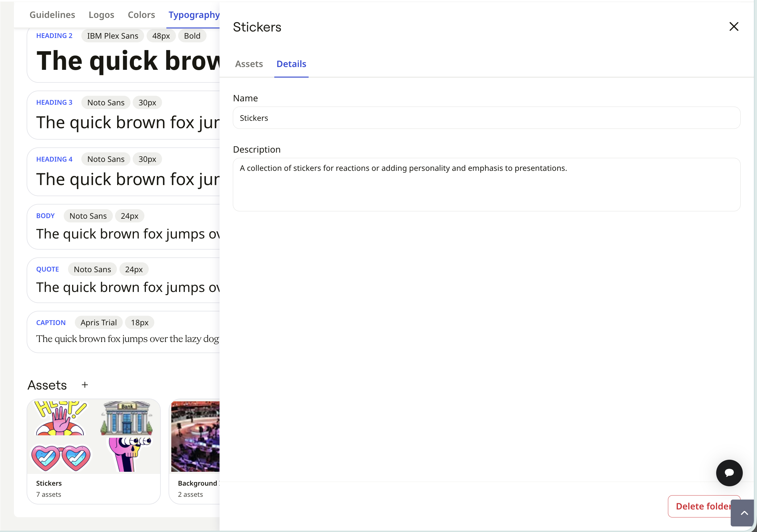The width and height of the screenshot is (757, 532).
Task: Click the Bank building sticker thumbnail
Action: pos(126,418)
